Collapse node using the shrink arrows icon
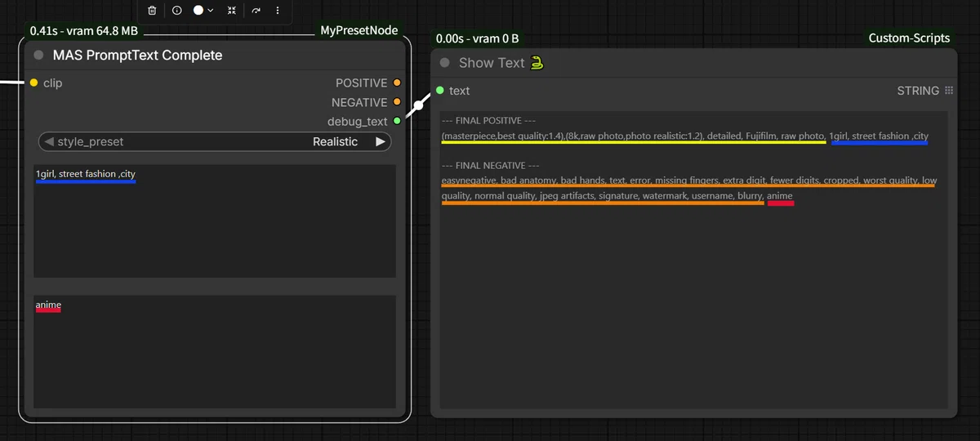980x441 pixels. coord(232,11)
